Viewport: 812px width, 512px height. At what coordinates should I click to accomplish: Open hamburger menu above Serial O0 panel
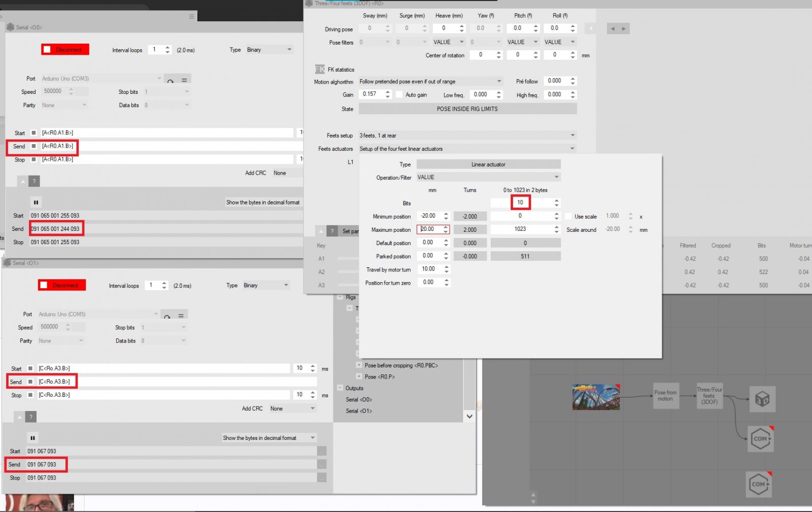coord(191,17)
